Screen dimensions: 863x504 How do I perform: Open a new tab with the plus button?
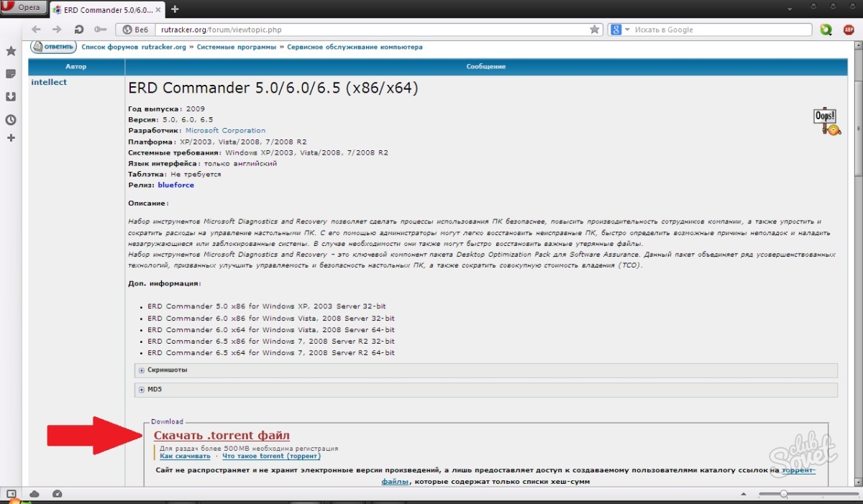(x=175, y=9)
